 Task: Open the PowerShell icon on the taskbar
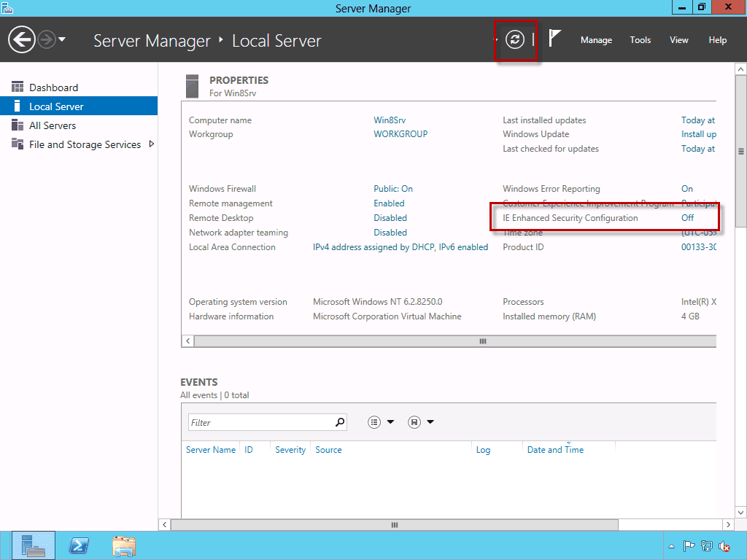click(79, 545)
